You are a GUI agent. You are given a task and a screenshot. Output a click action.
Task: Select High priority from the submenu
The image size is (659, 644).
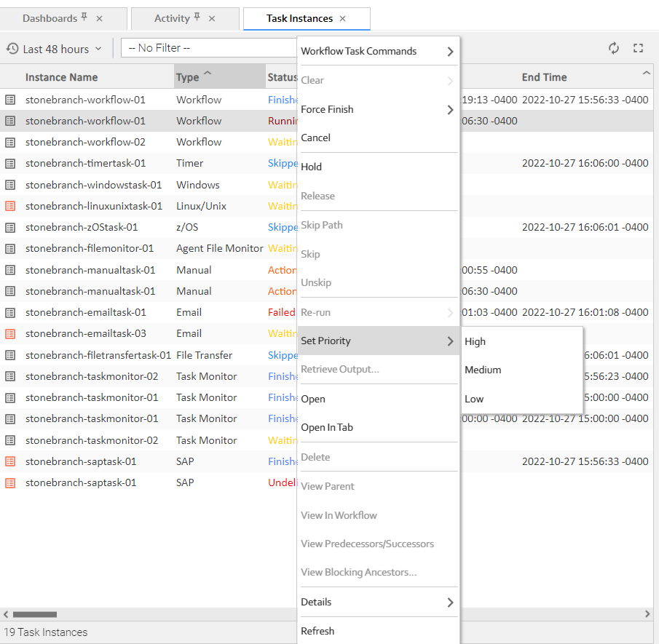click(475, 341)
